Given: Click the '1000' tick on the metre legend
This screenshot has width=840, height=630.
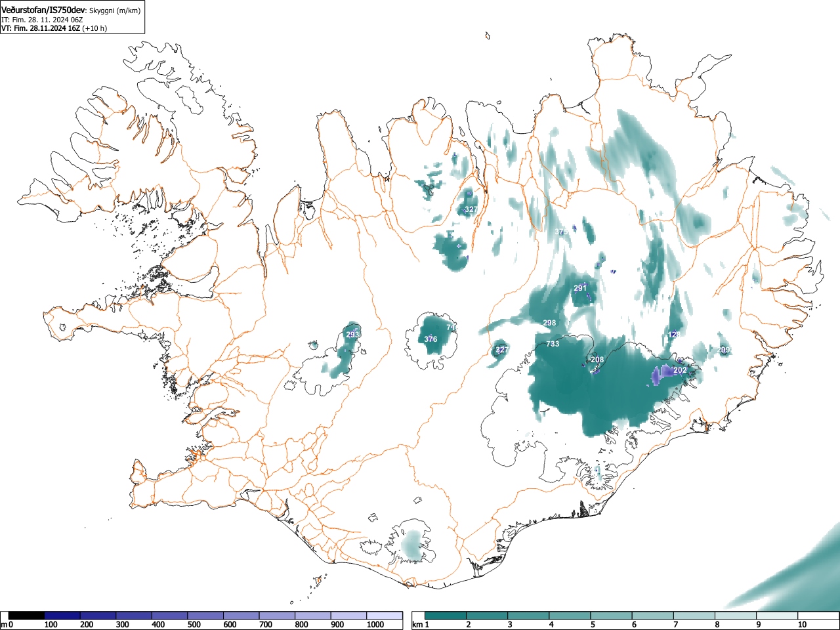Looking at the screenshot, I should coord(375,625).
